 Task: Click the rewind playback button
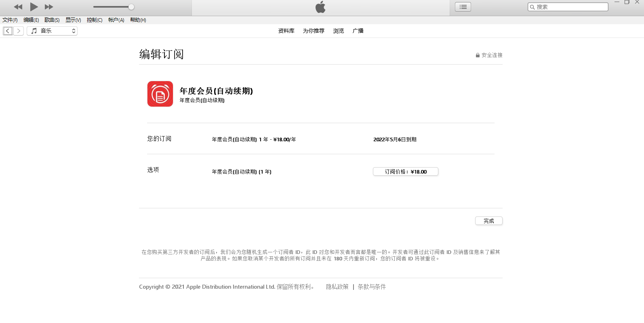click(x=18, y=7)
